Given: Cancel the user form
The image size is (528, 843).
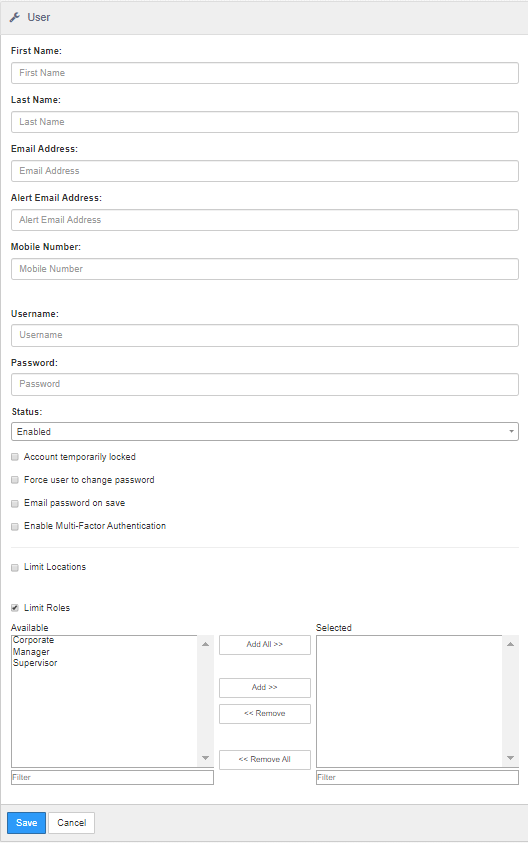Looking at the screenshot, I should pyautogui.click(x=72, y=823).
